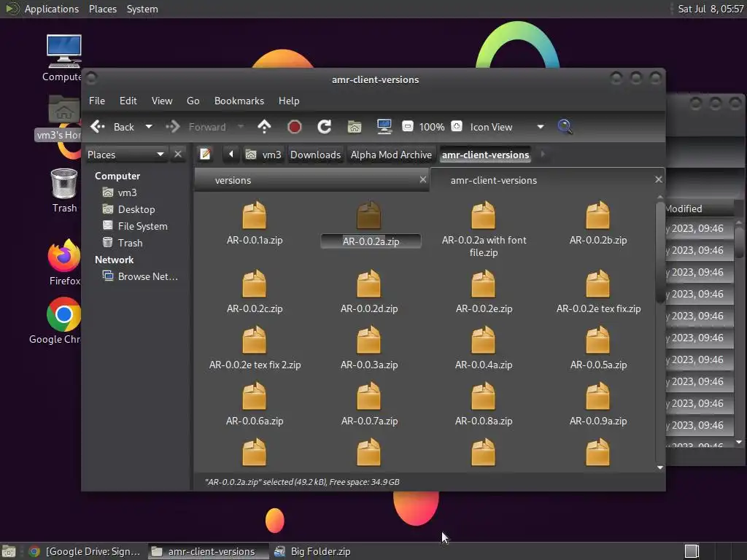Click the magnifier search icon

565,127
